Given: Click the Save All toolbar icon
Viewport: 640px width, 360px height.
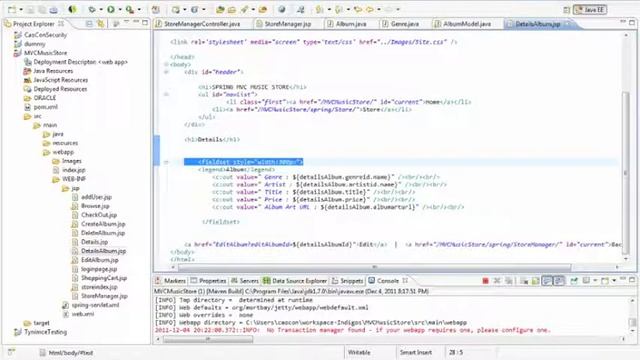Looking at the screenshot, I should click(42, 9).
